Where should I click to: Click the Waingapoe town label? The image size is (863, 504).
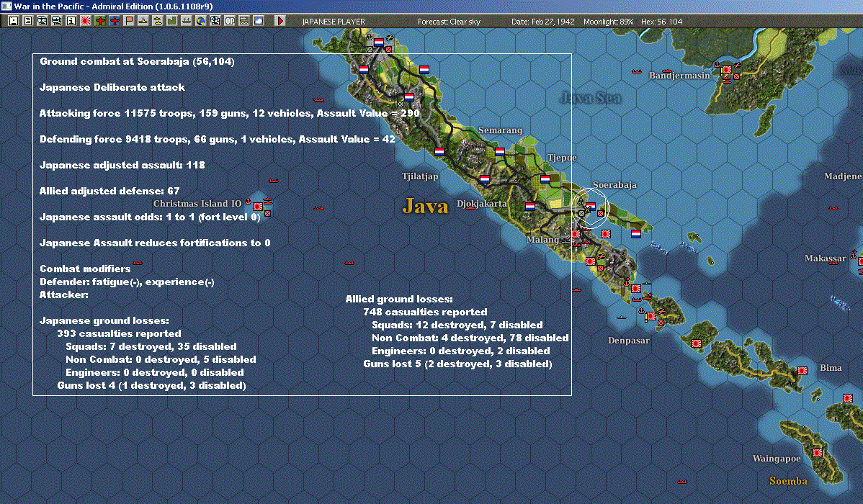tap(777, 459)
